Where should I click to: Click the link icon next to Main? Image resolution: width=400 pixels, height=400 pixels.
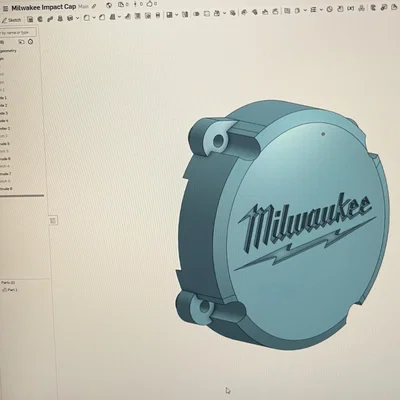[94, 6]
